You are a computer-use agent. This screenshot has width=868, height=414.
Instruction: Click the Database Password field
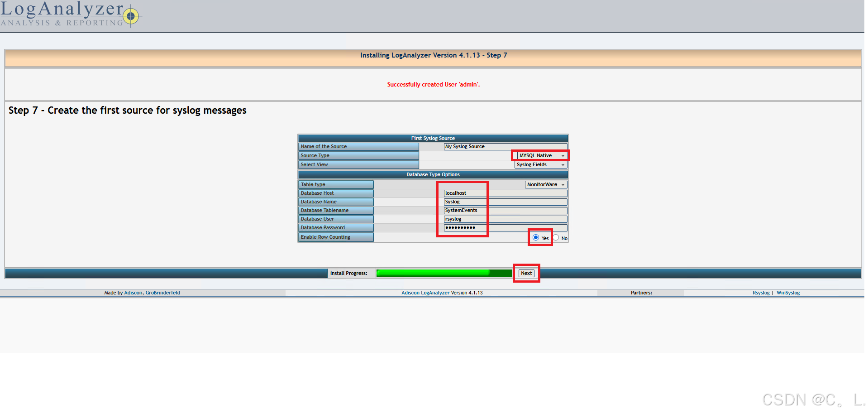(505, 228)
